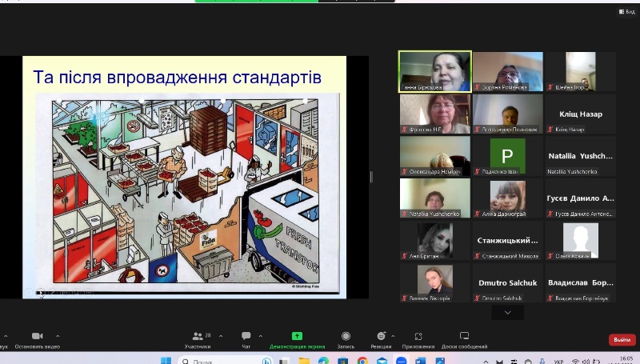Click the green Share Screen button
This screenshot has width=640, height=364.
297,339
